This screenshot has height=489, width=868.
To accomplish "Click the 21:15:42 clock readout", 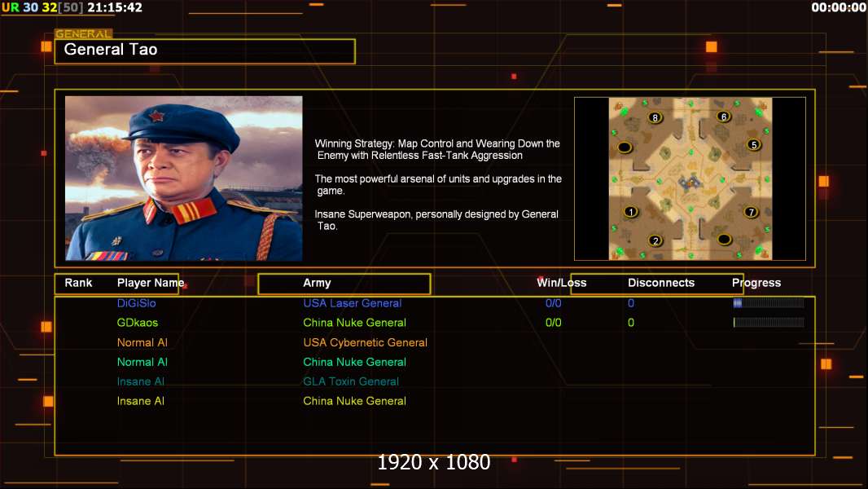I will (x=115, y=7).
